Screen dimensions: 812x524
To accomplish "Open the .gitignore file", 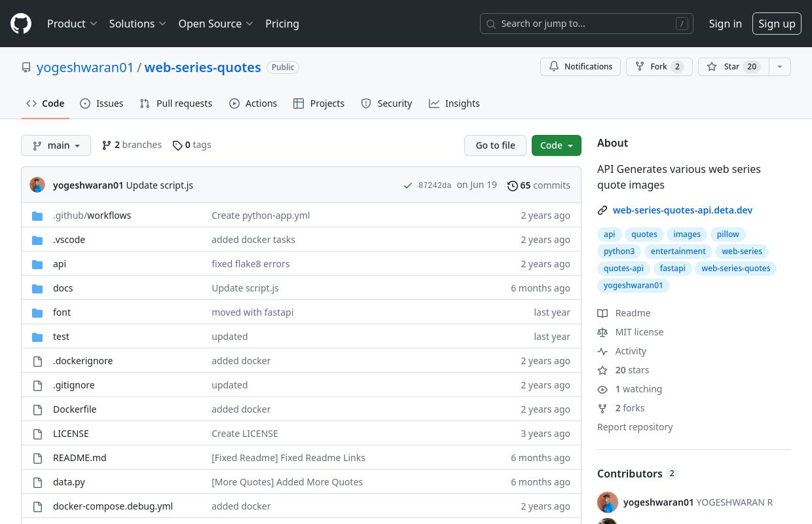I will (73, 385).
